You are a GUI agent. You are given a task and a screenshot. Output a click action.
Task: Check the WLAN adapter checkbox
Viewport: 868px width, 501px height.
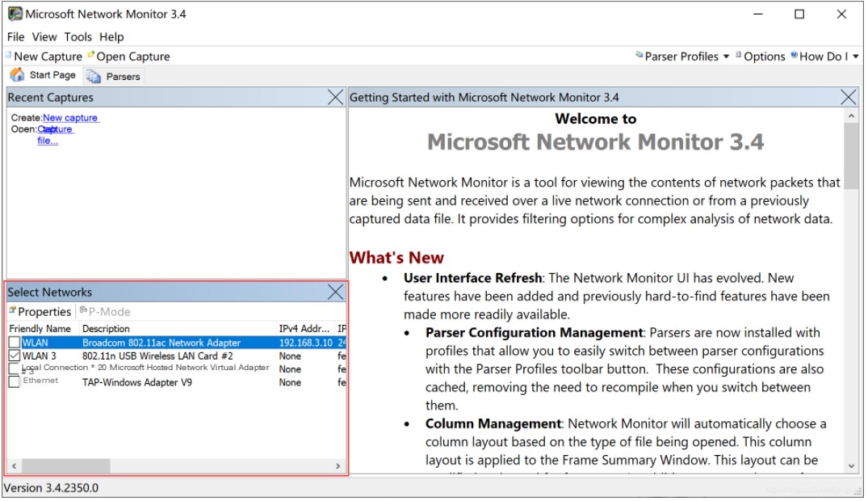pos(15,343)
